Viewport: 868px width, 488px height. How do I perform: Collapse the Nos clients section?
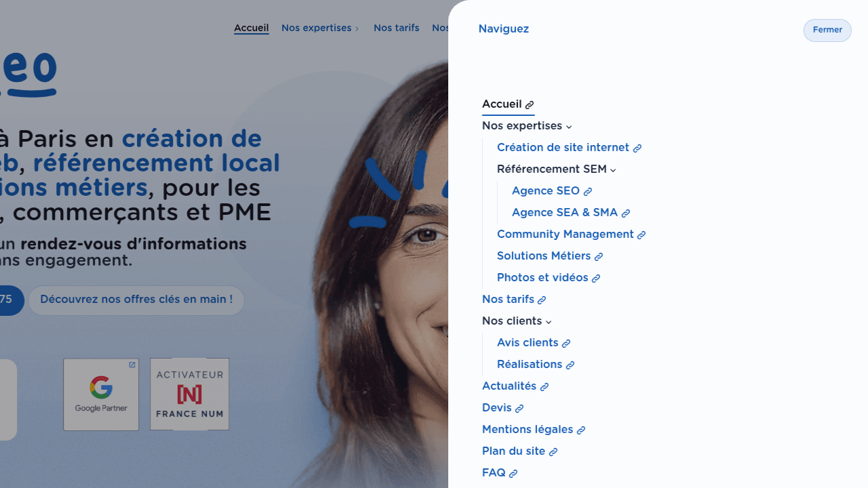coord(517,321)
